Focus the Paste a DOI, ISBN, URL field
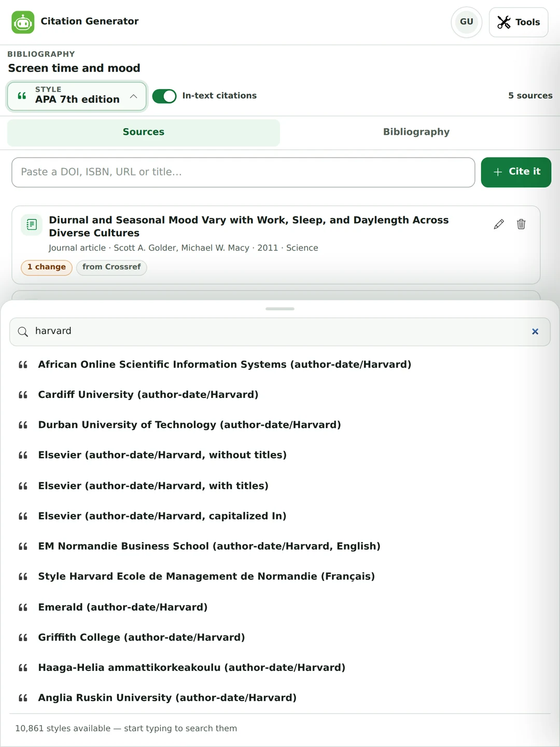The width and height of the screenshot is (560, 747). click(x=243, y=172)
